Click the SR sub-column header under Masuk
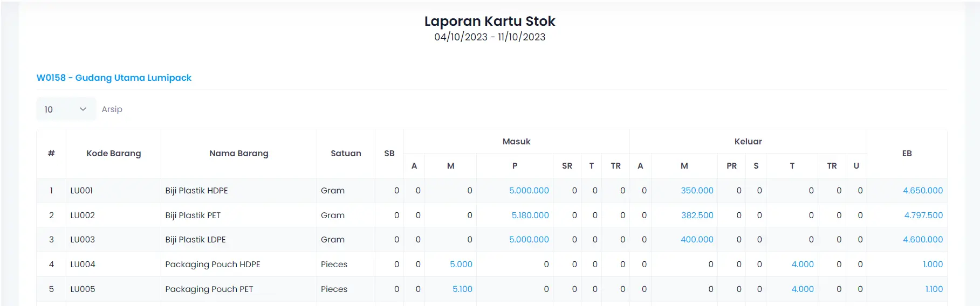 pyautogui.click(x=567, y=166)
